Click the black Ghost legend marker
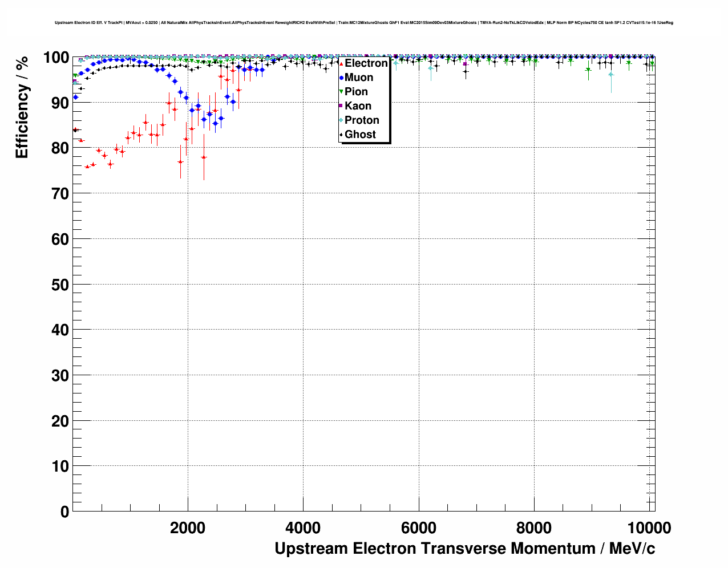 341,135
